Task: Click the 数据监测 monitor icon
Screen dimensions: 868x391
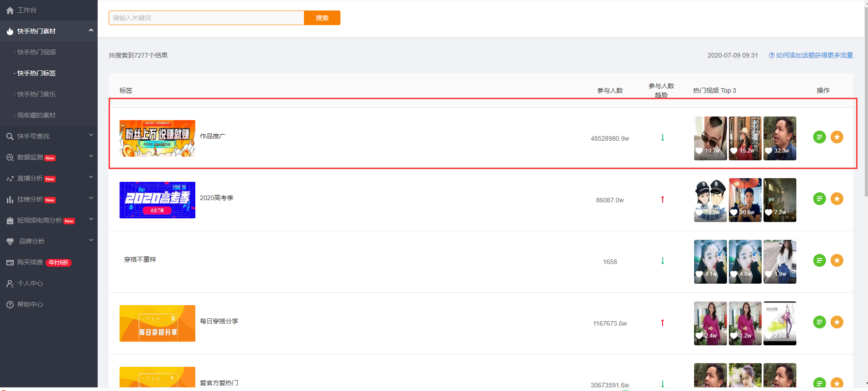Action: coord(10,157)
